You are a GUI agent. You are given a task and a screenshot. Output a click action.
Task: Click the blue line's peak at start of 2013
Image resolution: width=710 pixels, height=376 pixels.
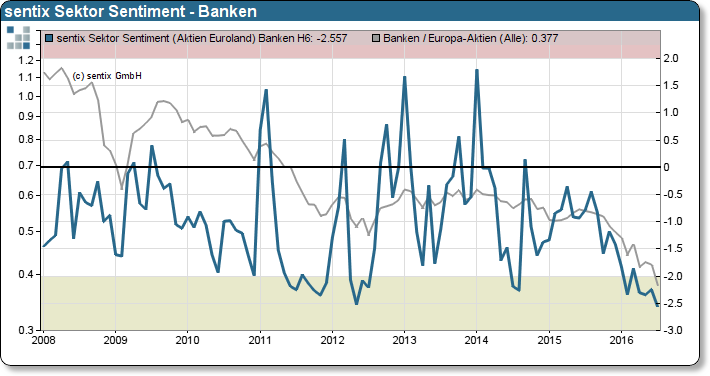click(404, 77)
